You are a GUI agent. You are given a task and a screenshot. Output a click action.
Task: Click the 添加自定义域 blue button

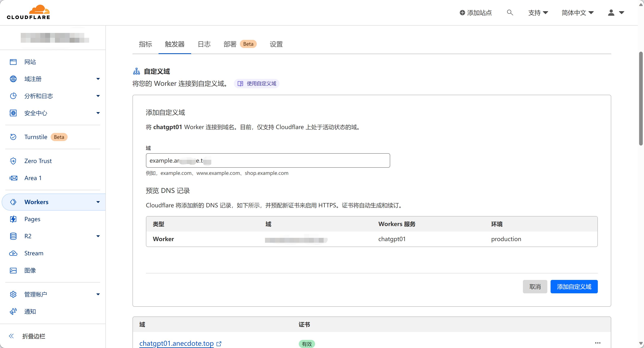(574, 287)
